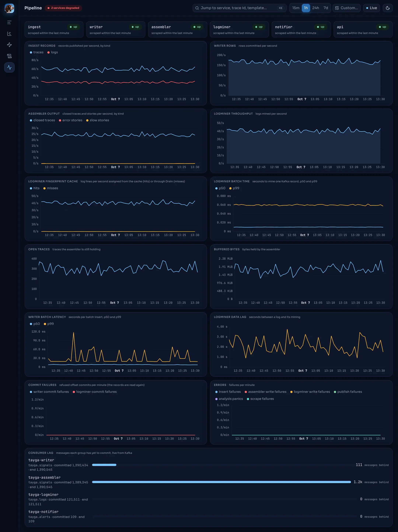Select the 7d time range
This screenshot has width=398, height=532.
(x=326, y=8)
